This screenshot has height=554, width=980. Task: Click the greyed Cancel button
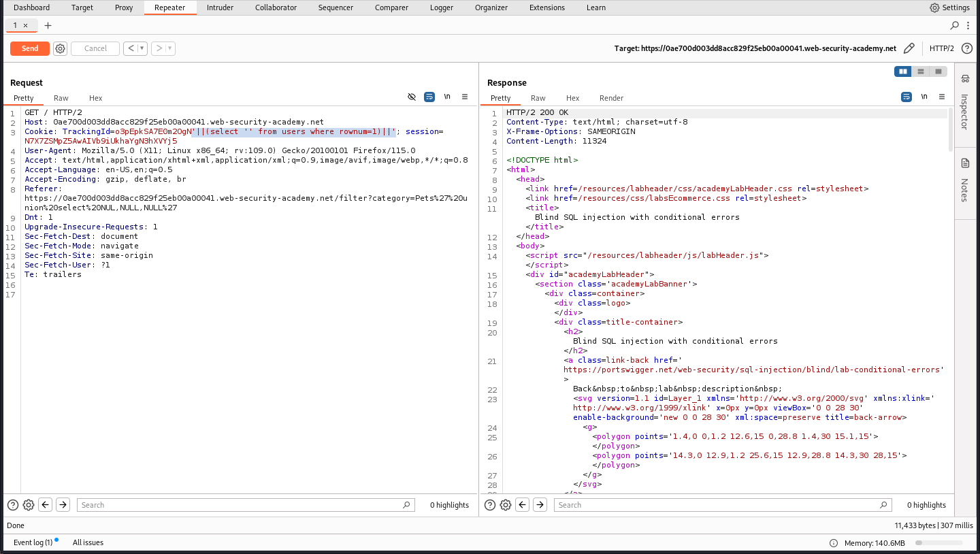click(x=95, y=48)
